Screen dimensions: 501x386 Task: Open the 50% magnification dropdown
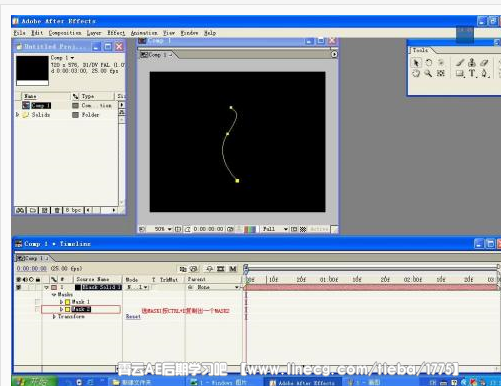pos(163,229)
